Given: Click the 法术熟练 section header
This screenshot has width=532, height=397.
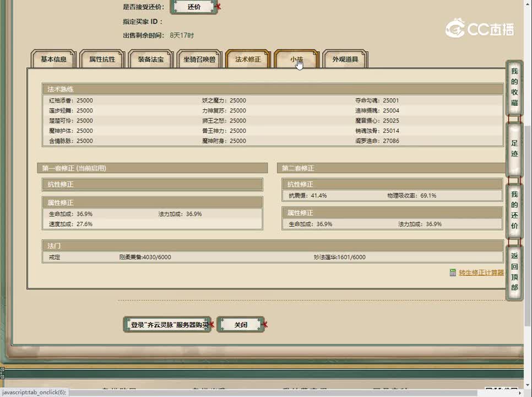Looking at the screenshot, I should pyautogui.click(x=272, y=89).
